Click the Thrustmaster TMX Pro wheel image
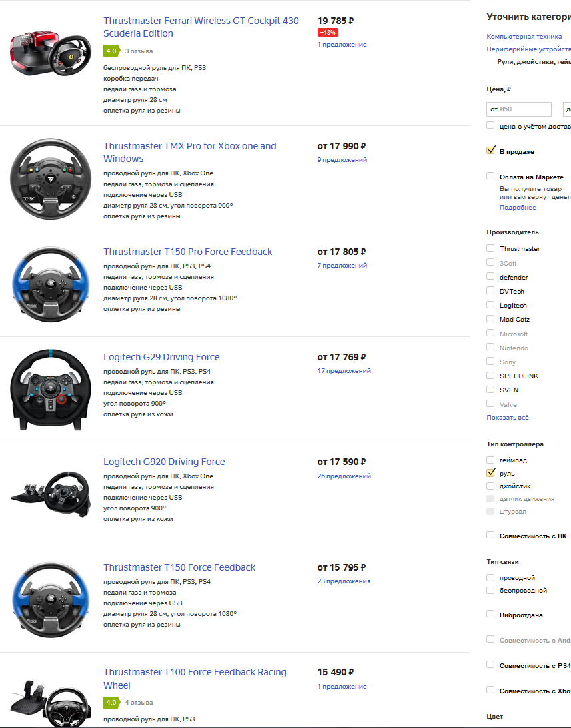Image resolution: width=571 pixels, height=728 pixels. [51, 179]
